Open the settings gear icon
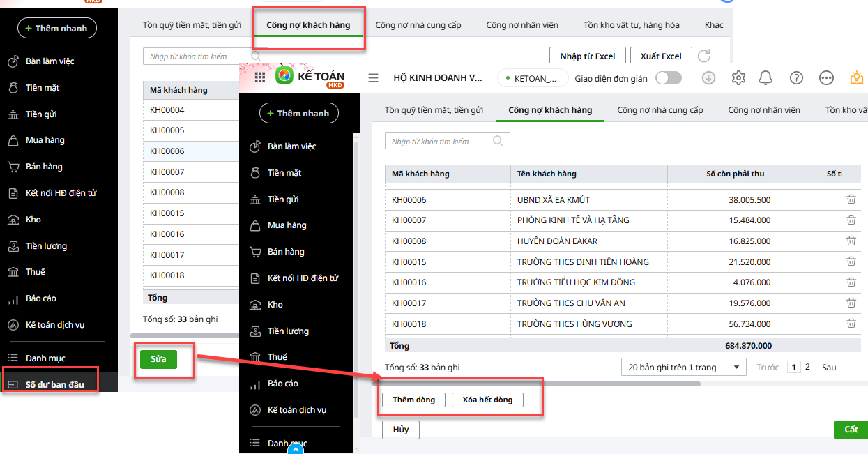 coord(738,78)
